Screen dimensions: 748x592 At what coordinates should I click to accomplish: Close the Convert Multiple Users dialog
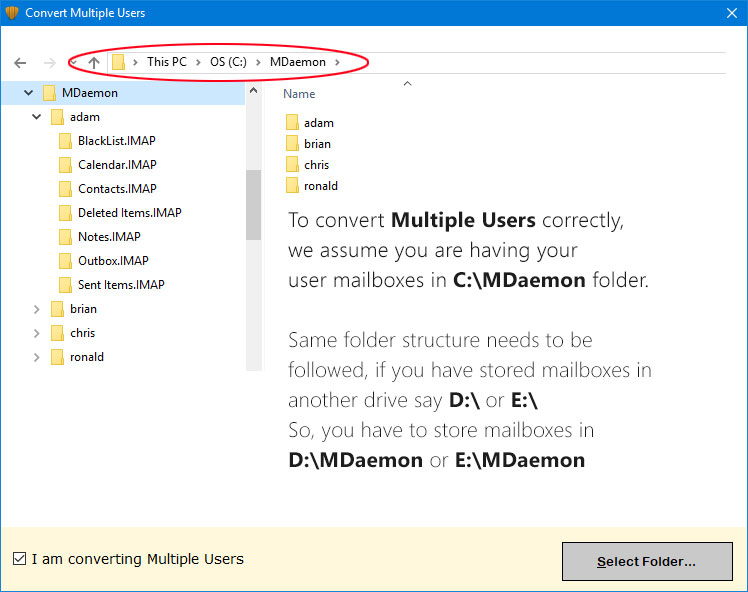pos(732,13)
